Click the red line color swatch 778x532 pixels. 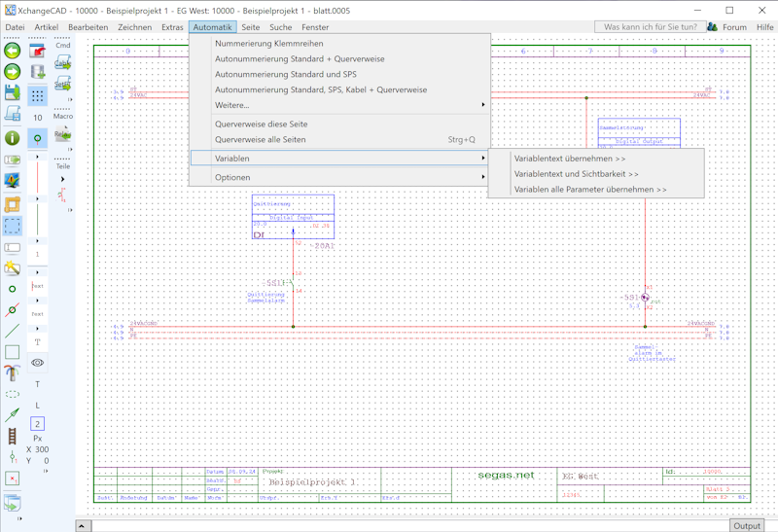pos(38,175)
